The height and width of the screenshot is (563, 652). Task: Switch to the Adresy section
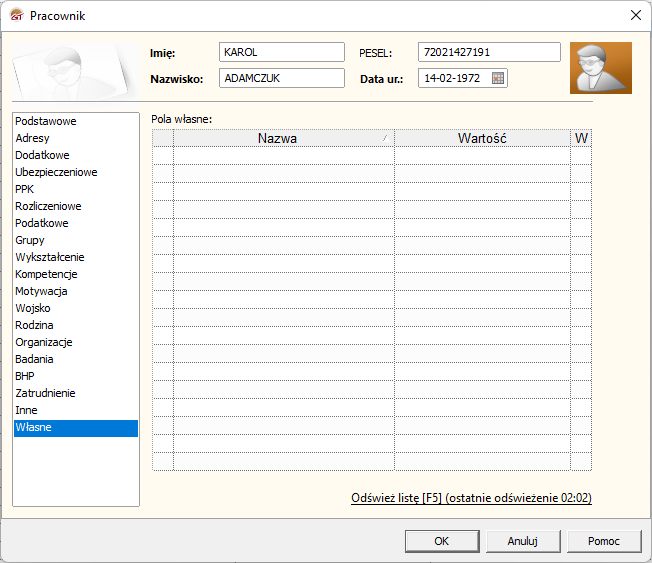tap(76, 138)
